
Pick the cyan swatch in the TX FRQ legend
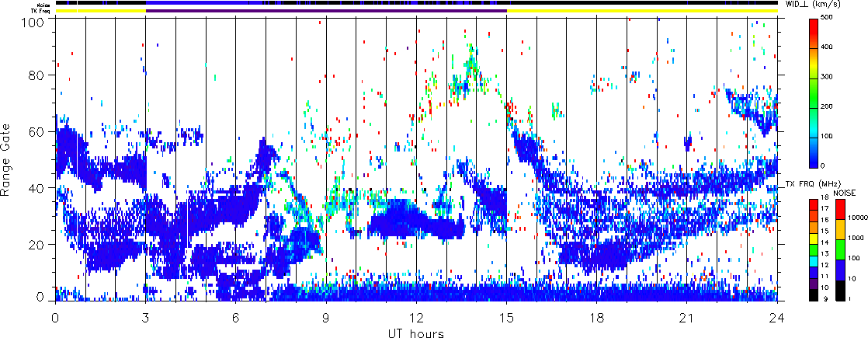[x=814, y=262]
